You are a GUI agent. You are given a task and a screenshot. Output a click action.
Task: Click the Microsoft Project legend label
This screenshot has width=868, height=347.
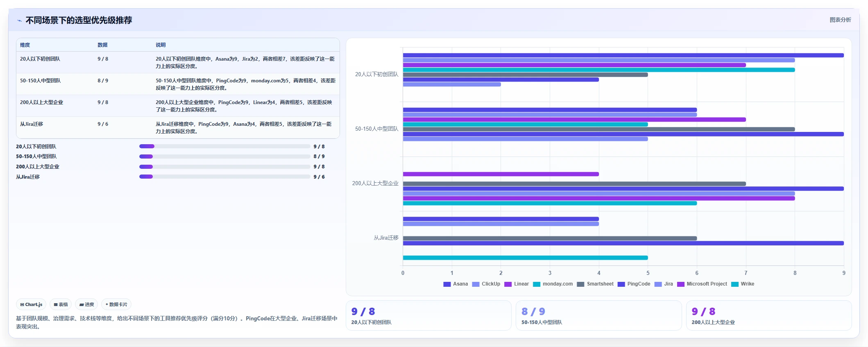[707, 284]
